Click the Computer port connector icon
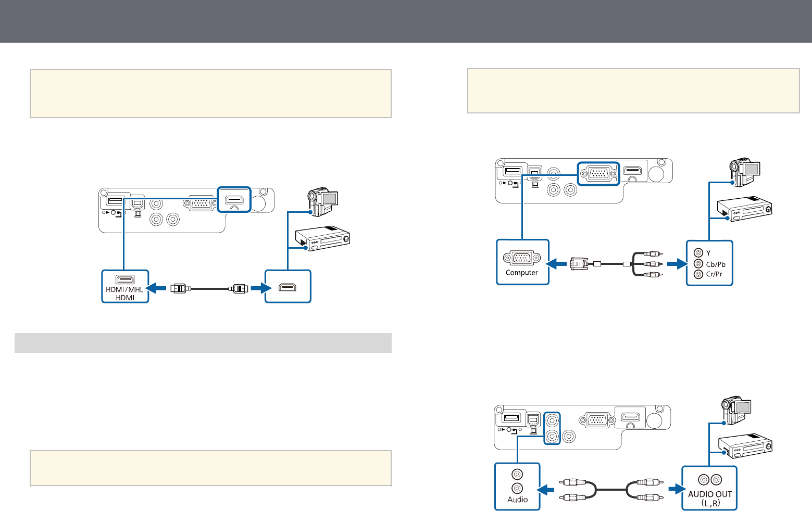Image resolution: width=812 pixels, height=511 pixels. point(522,258)
